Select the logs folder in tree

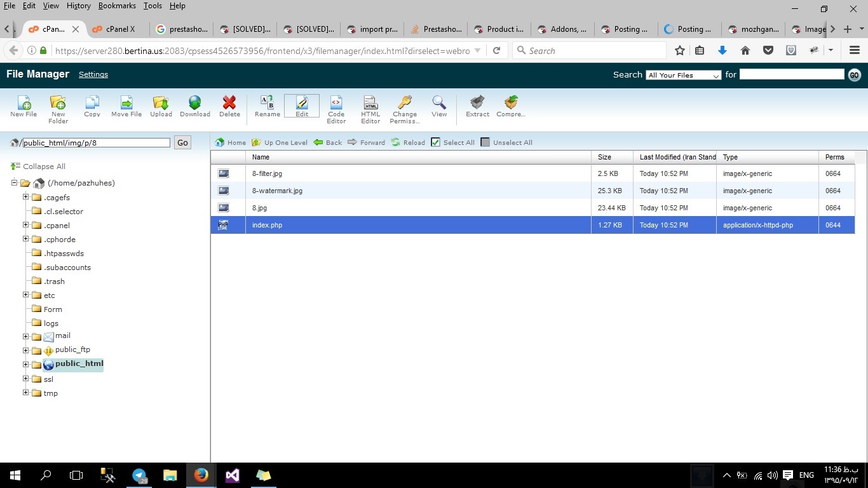[x=51, y=323]
